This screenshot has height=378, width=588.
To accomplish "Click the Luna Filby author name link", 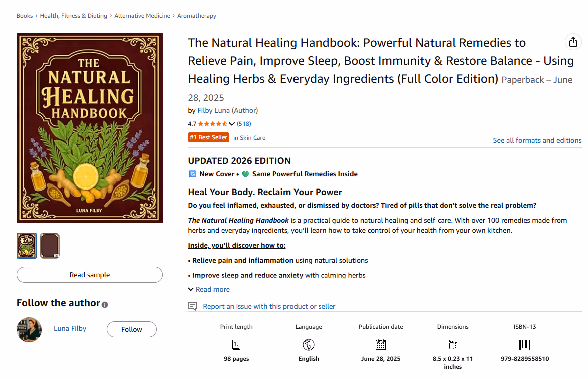I will click(x=70, y=328).
